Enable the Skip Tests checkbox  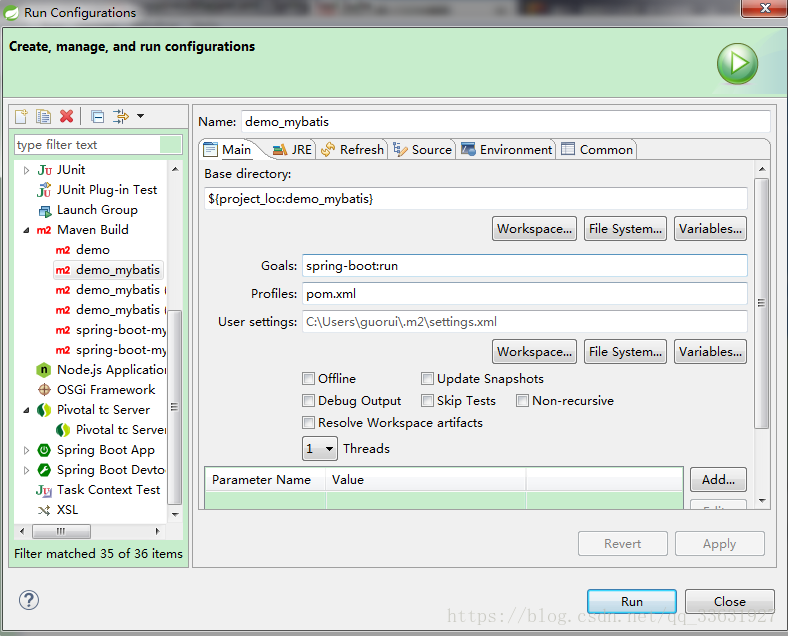tap(428, 400)
